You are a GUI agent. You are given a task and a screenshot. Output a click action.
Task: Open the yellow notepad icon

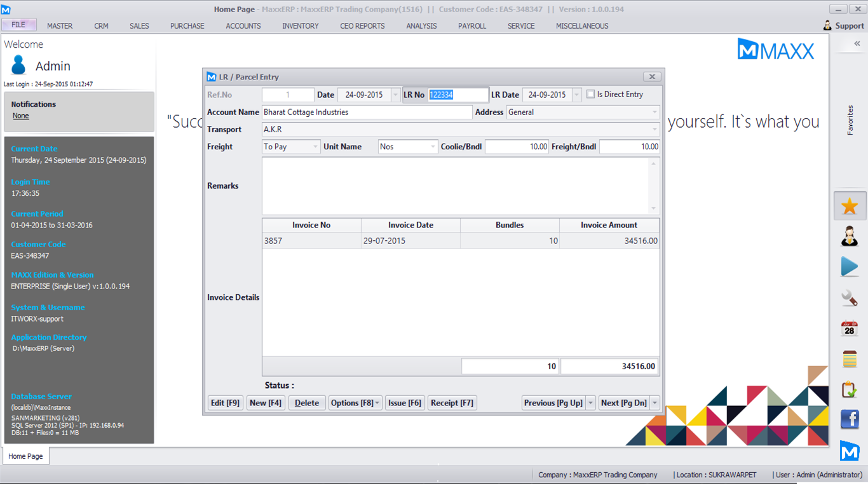click(850, 359)
